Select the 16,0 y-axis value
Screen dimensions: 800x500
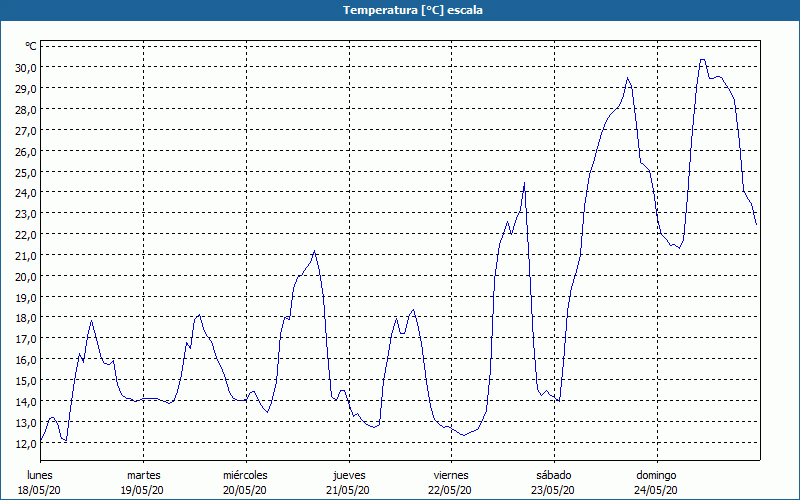(25, 359)
